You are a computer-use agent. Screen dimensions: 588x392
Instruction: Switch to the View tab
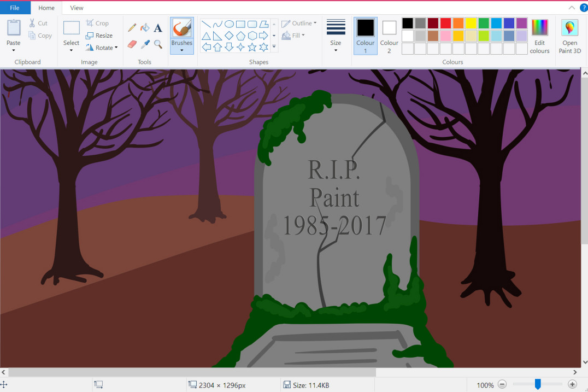(77, 8)
